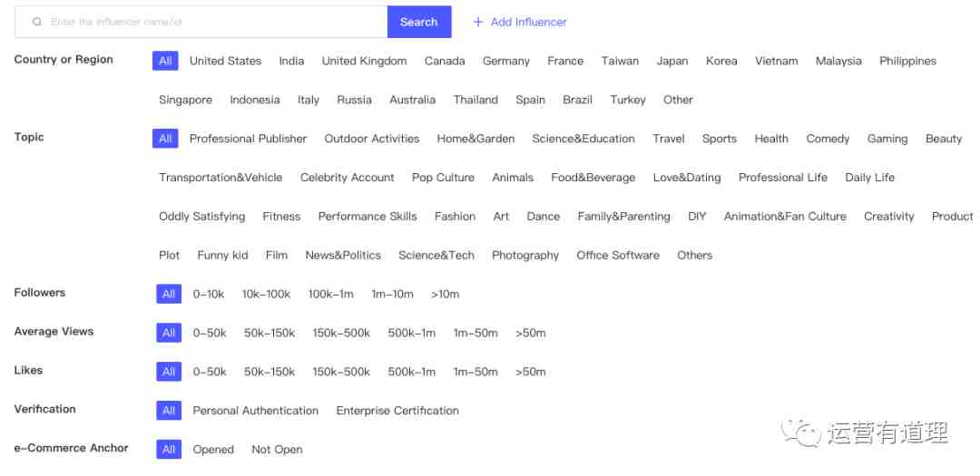Image resolution: width=980 pixels, height=476 pixels.
Task: Choose India as the country
Action: pyautogui.click(x=291, y=61)
